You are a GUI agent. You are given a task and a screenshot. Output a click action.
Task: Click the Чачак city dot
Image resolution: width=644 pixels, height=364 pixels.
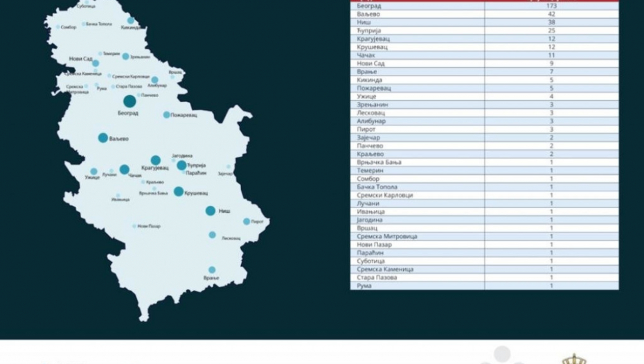click(x=125, y=169)
